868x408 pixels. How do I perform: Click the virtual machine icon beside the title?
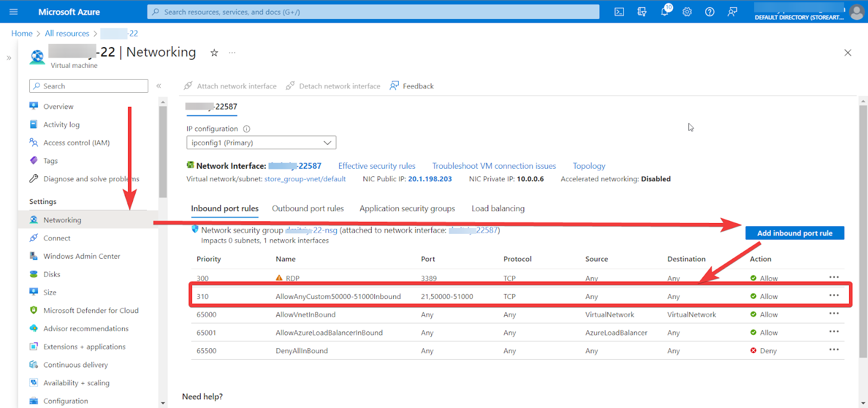(37, 56)
